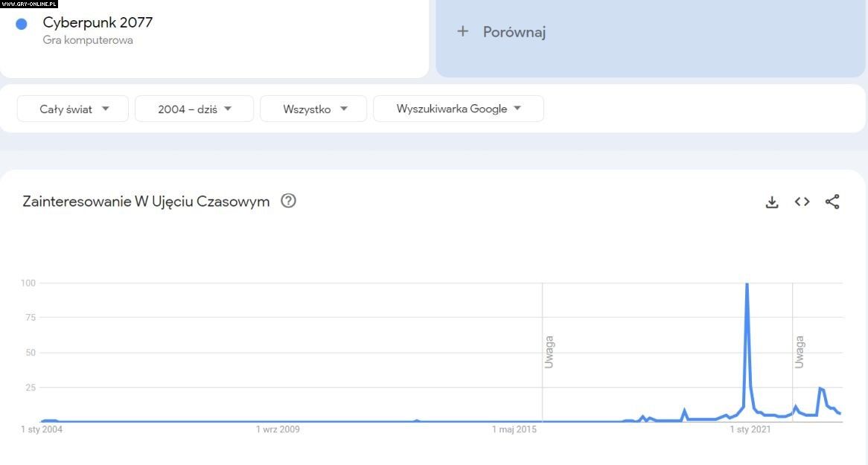Click the plus icon next to Porównaj
The width and height of the screenshot is (868, 465).
[462, 31]
